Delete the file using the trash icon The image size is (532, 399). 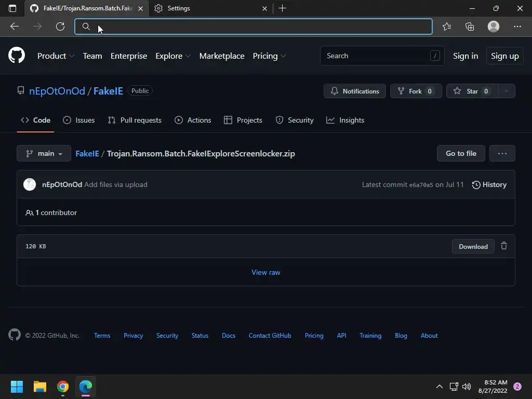point(504,246)
